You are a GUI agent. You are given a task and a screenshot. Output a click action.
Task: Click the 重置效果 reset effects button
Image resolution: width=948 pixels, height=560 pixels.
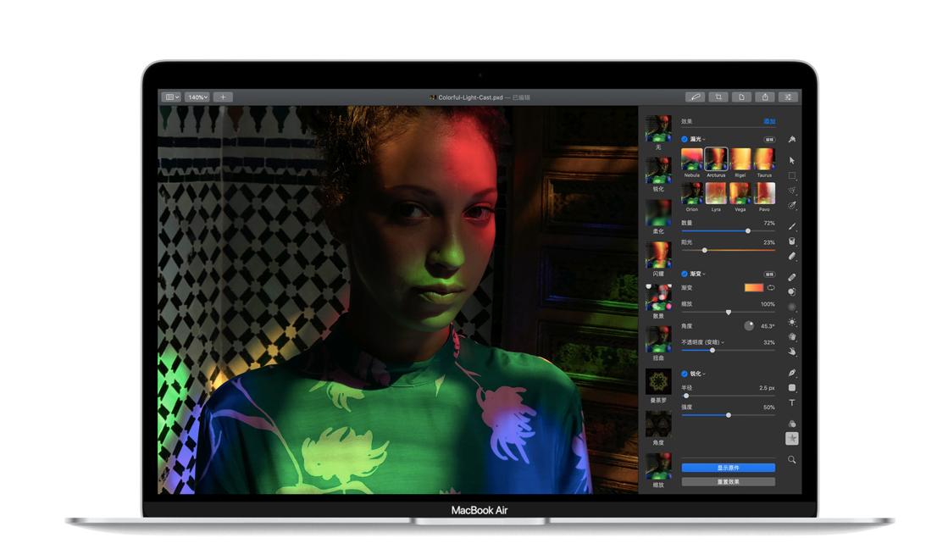[x=727, y=480]
